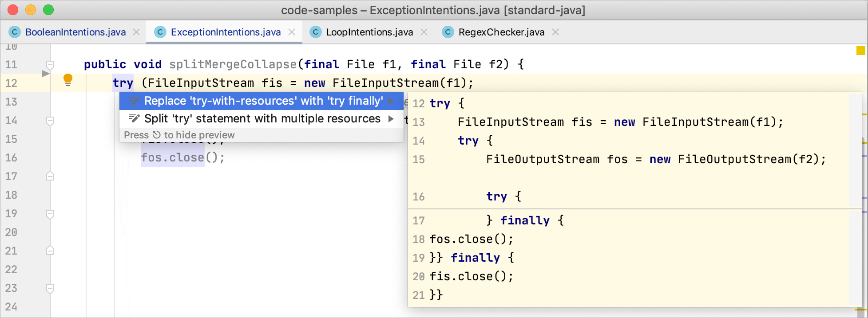The height and width of the screenshot is (318, 868).
Task: Toggle the fold marker at line 14
Action: pyautogui.click(x=50, y=121)
